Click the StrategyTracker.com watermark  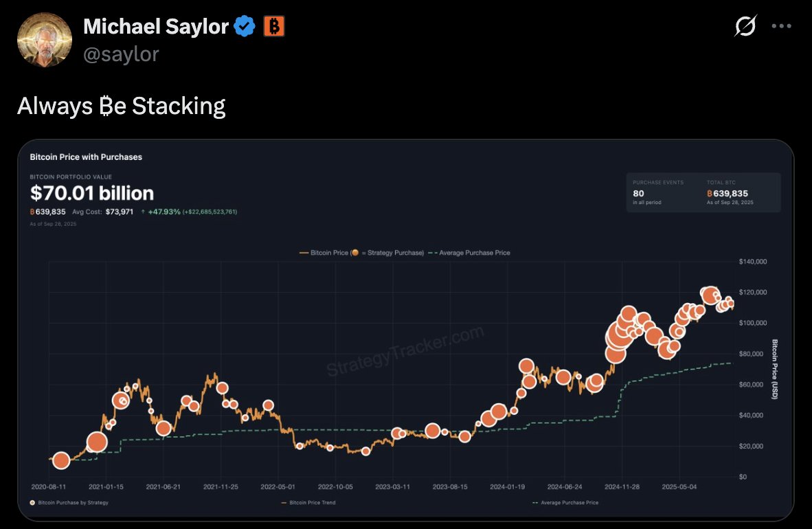pos(405,352)
